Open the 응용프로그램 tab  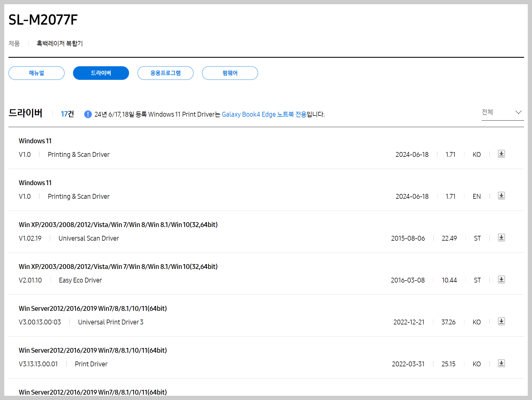166,73
